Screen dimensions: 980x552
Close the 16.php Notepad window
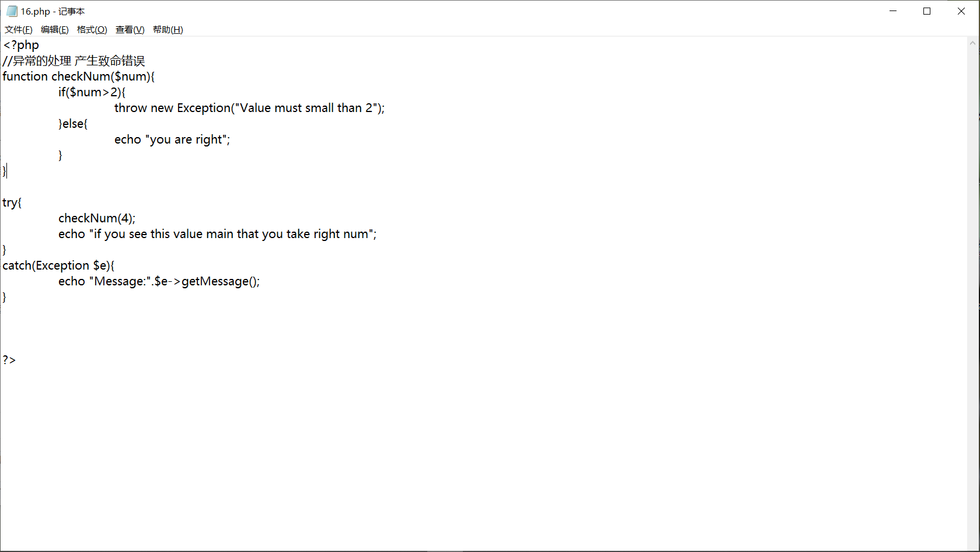point(961,11)
